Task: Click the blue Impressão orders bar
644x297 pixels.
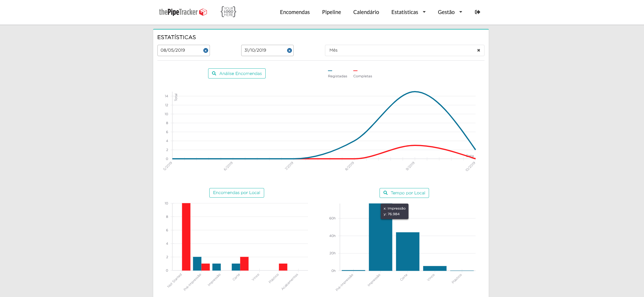Action: [x=216, y=267]
